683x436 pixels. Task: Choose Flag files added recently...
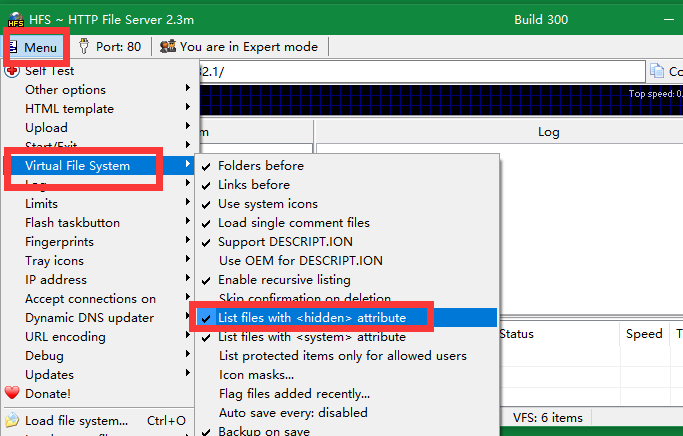point(347,394)
